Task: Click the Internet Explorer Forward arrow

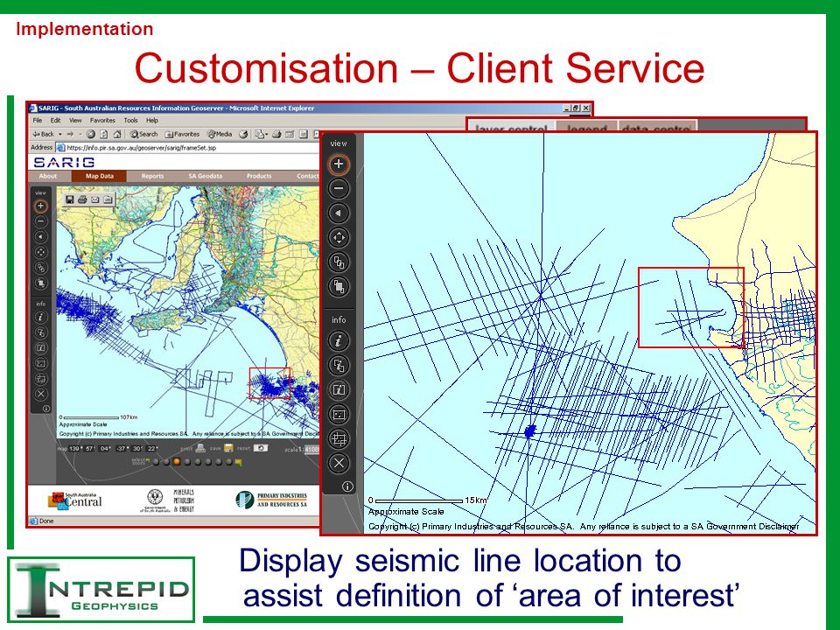Action: tap(70, 134)
